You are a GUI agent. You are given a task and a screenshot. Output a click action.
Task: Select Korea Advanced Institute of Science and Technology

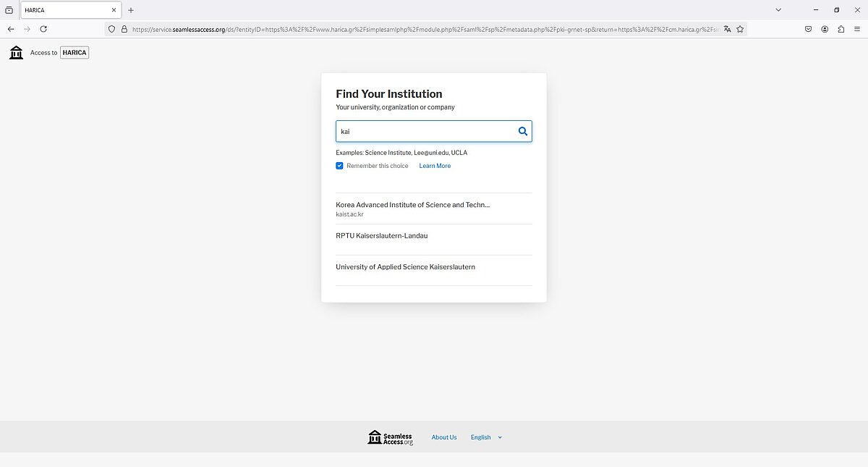coord(434,209)
